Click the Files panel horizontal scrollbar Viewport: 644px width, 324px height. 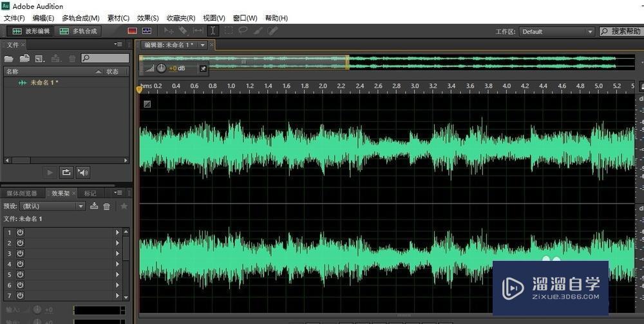tap(66, 160)
